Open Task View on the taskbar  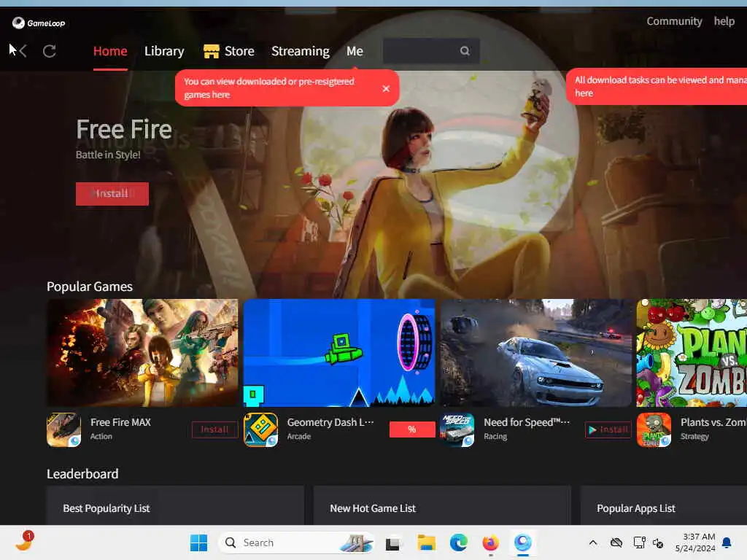click(x=392, y=542)
